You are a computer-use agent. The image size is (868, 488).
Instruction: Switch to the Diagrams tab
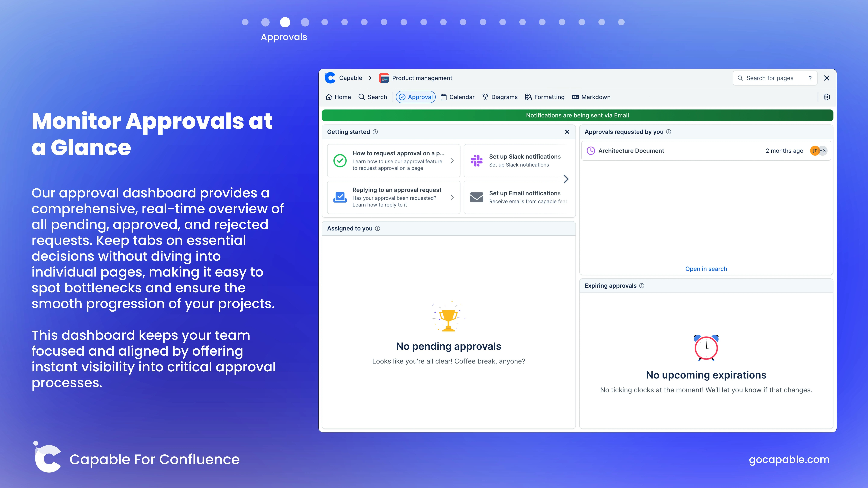pyautogui.click(x=500, y=97)
